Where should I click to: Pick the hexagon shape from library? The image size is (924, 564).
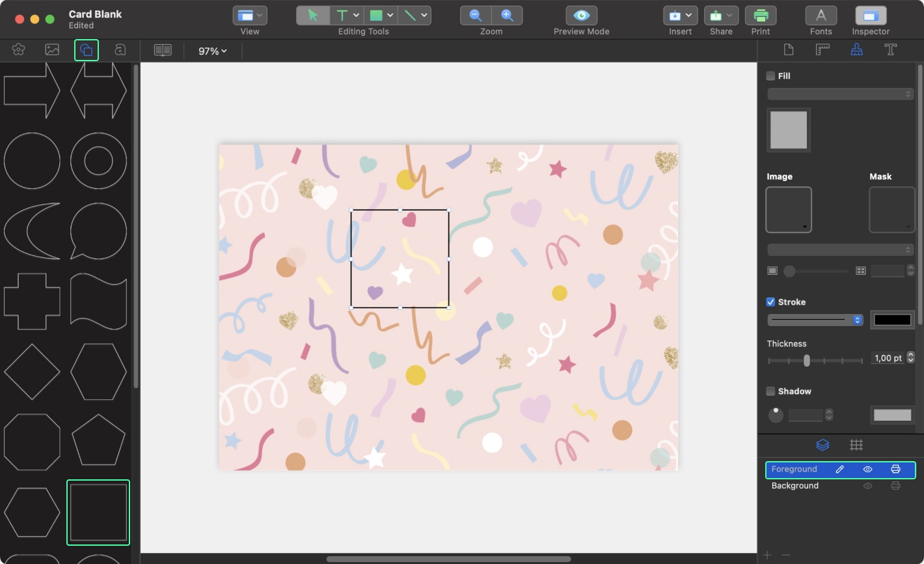(x=98, y=371)
